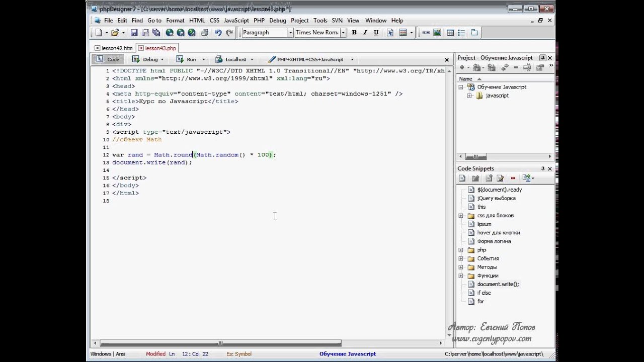Open the Localhost dropdown arrow

(x=252, y=59)
